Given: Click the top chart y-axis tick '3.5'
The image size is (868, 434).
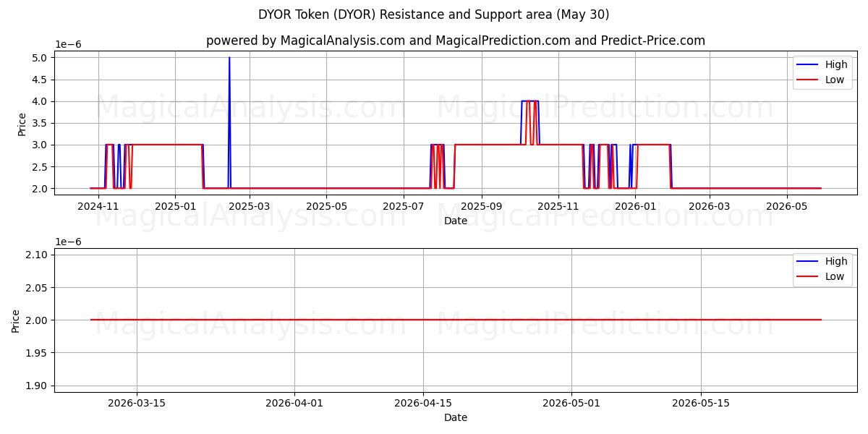Looking at the screenshot, I should [39, 123].
